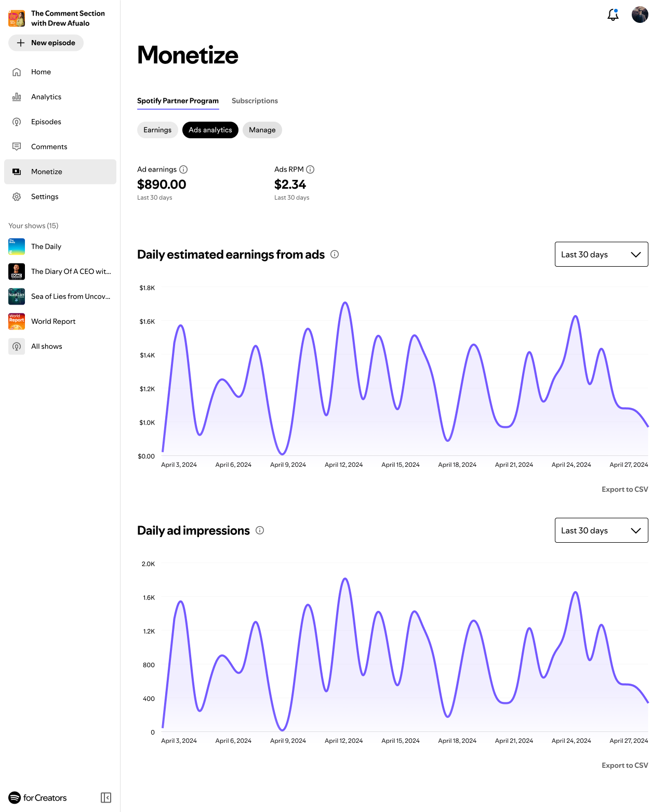This screenshot has height=812, width=665.
Task: Collapse the sidebar panel
Action: point(106,797)
